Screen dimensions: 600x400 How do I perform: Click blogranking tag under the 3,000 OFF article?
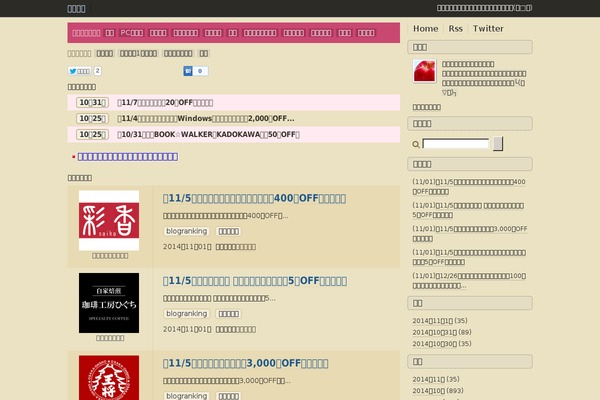point(186,396)
